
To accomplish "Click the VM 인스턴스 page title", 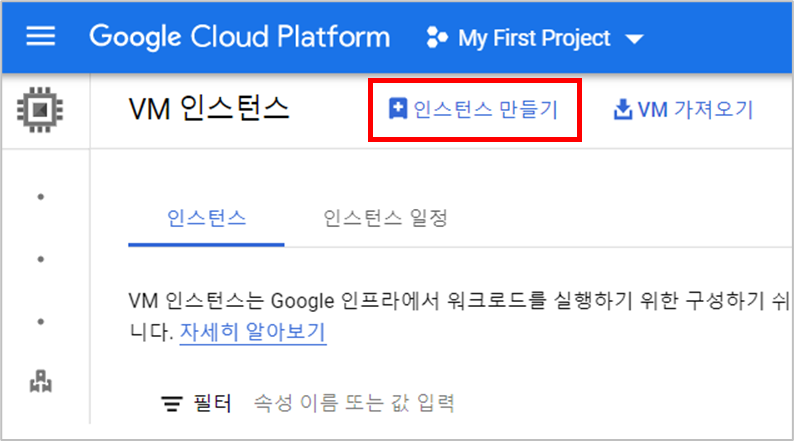I will pyautogui.click(x=209, y=109).
